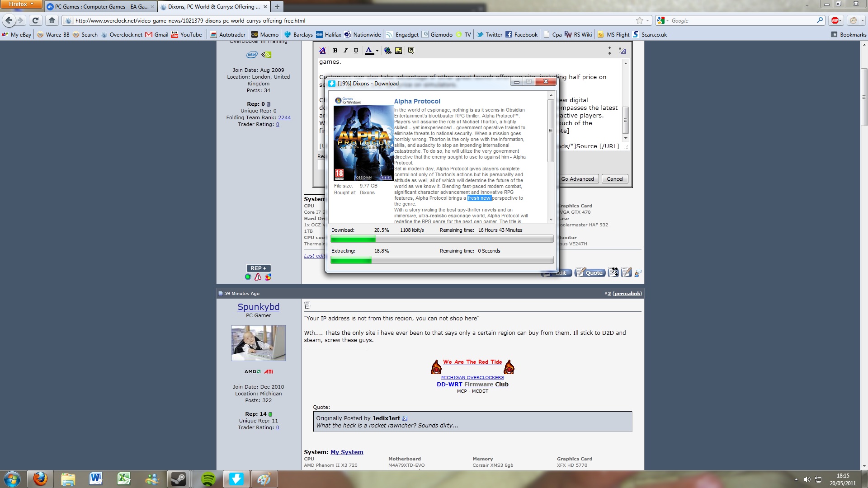Click the Last edited link
This screenshot has height=488, width=868.
click(x=314, y=256)
